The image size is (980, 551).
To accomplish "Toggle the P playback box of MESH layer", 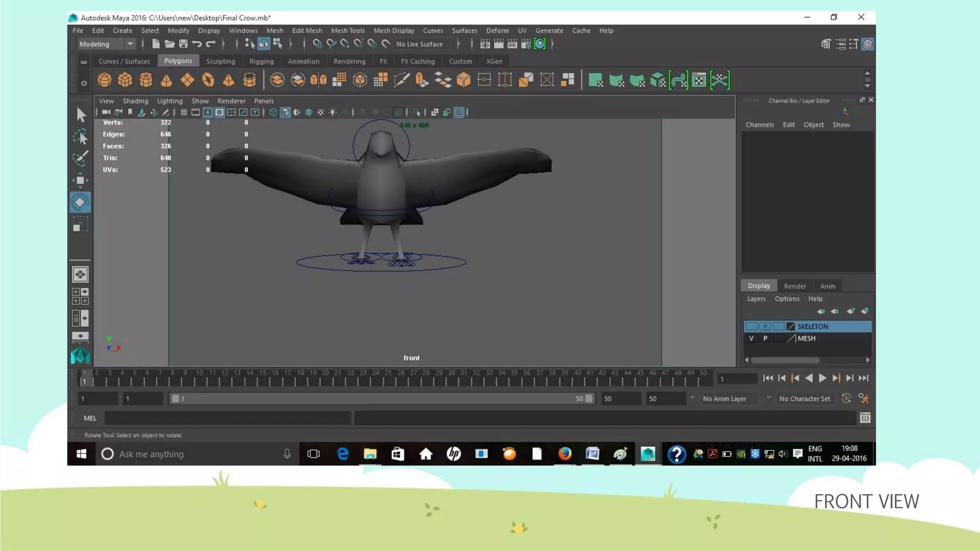I will point(765,338).
